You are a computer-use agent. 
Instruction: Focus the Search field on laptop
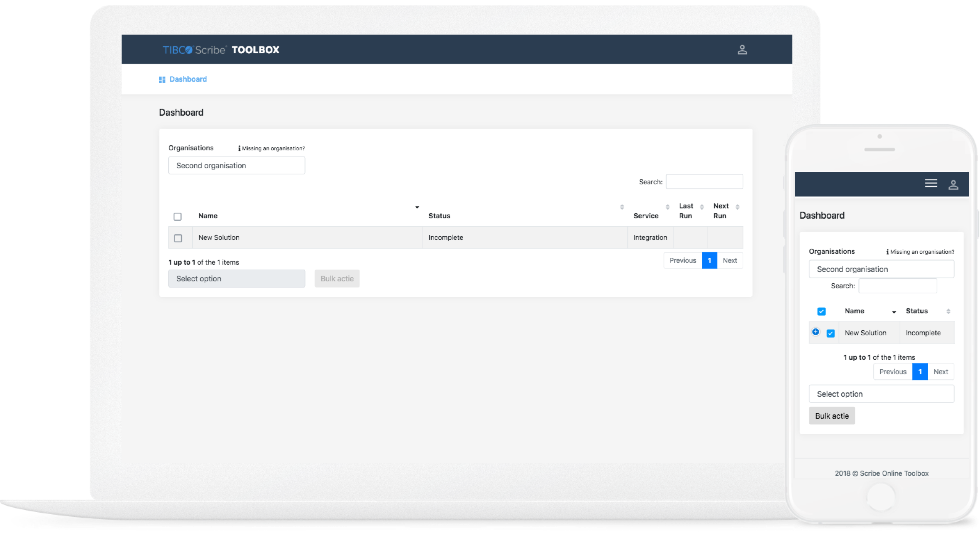click(x=704, y=182)
